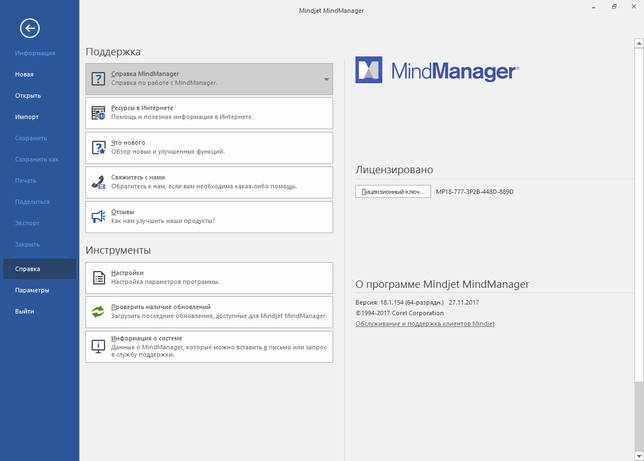
Task: Click the license key text MP18-777
Action: pos(474,191)
